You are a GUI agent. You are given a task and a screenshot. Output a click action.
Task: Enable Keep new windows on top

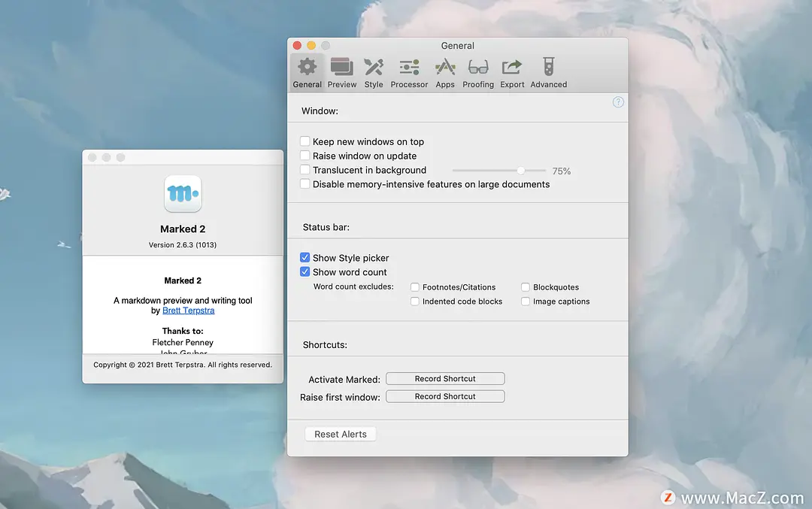[x=305, y=141]
